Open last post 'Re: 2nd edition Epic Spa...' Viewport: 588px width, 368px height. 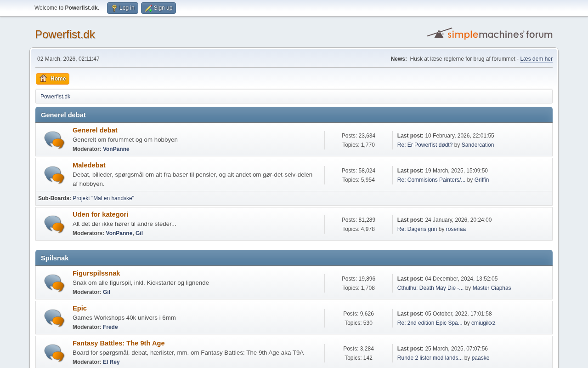[x=430, y=323]
